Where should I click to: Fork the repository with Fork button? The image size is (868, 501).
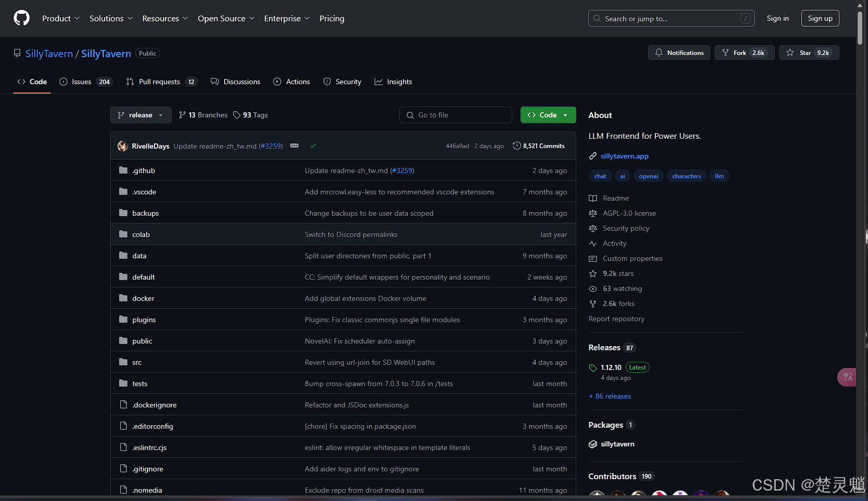point(745,53)
